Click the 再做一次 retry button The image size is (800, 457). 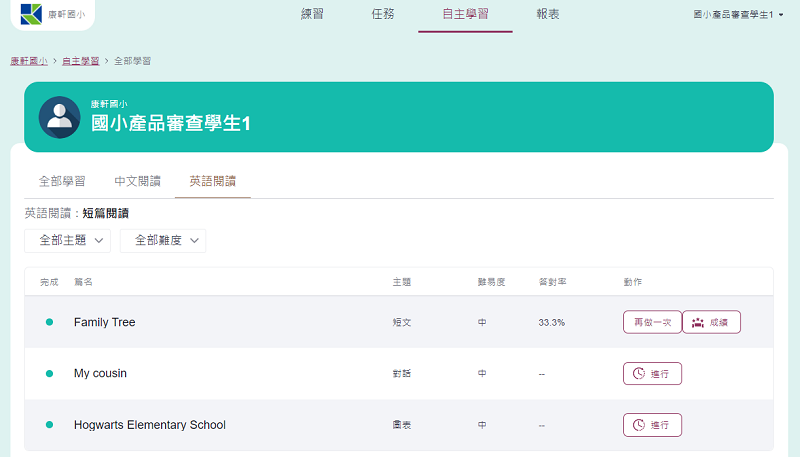(652, 322)
